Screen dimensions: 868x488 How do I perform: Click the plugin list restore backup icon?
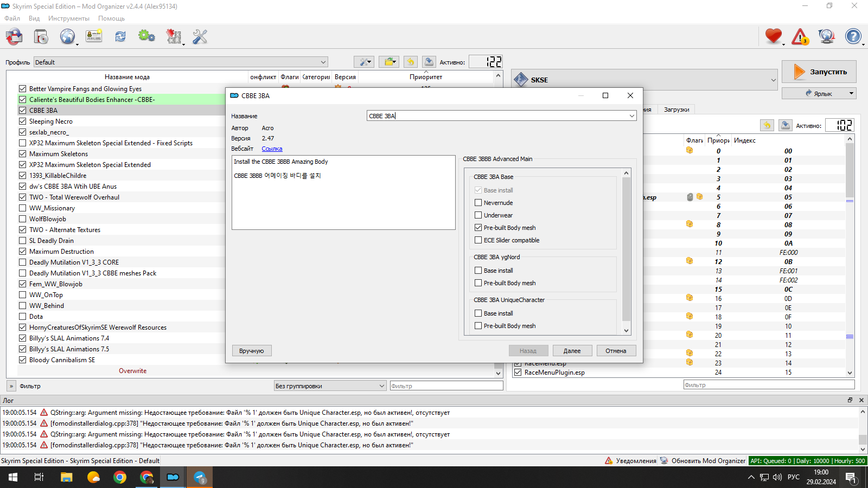click(767, 125)
